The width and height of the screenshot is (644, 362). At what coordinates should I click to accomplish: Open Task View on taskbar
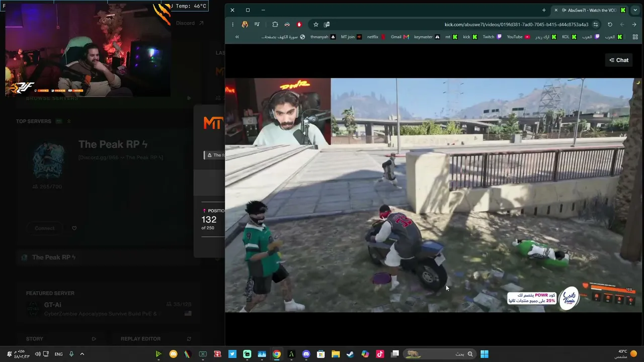pyautogui.click(x=395, y=354)
